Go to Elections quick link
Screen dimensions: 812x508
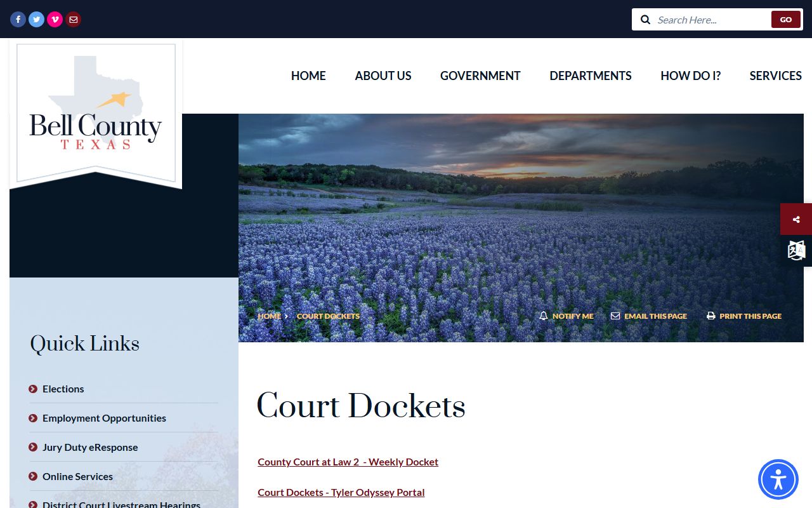63,389
